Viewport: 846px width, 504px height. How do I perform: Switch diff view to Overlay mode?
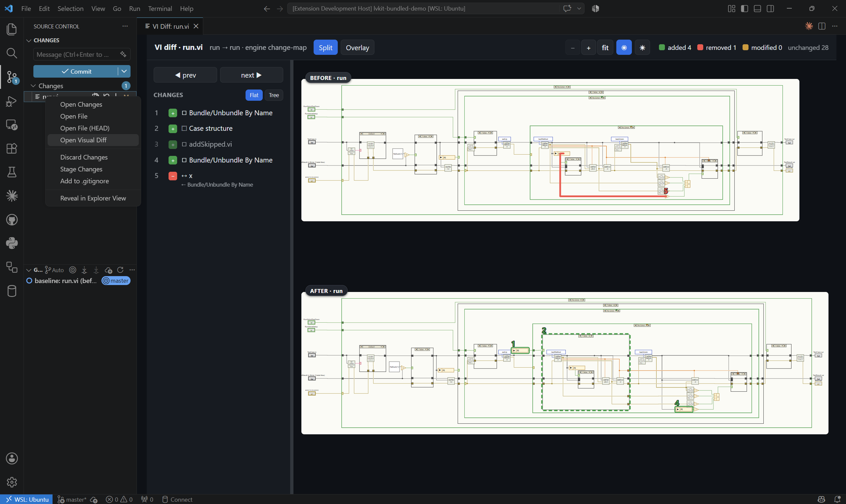pos(357,48)
